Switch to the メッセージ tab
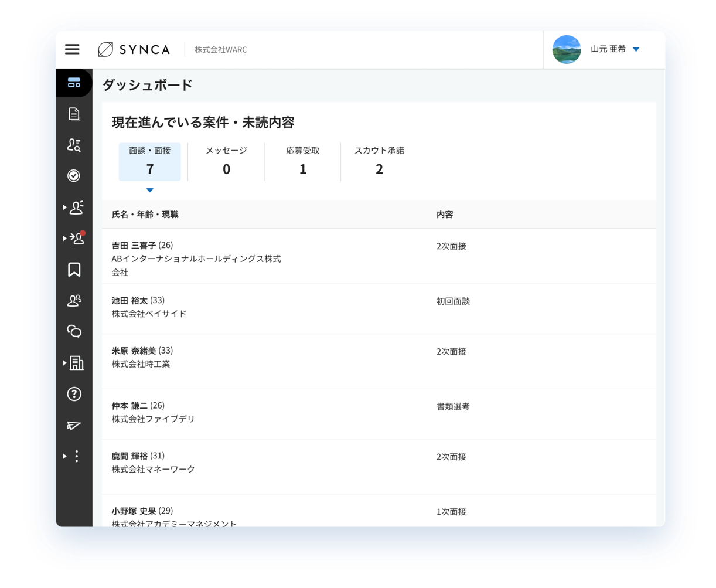Screen dimensions: 716x588 (226, 161)
